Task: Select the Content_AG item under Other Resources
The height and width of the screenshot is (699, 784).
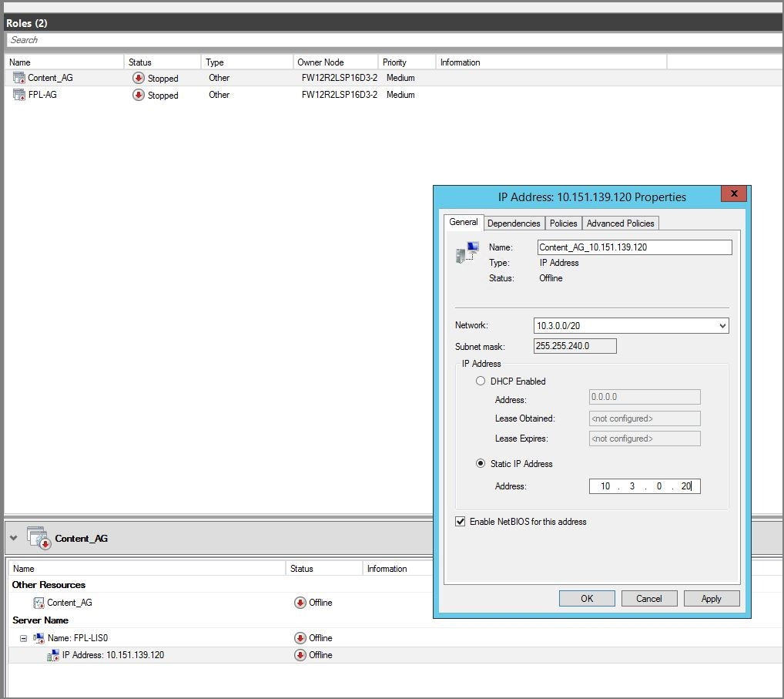Action: 69,603
